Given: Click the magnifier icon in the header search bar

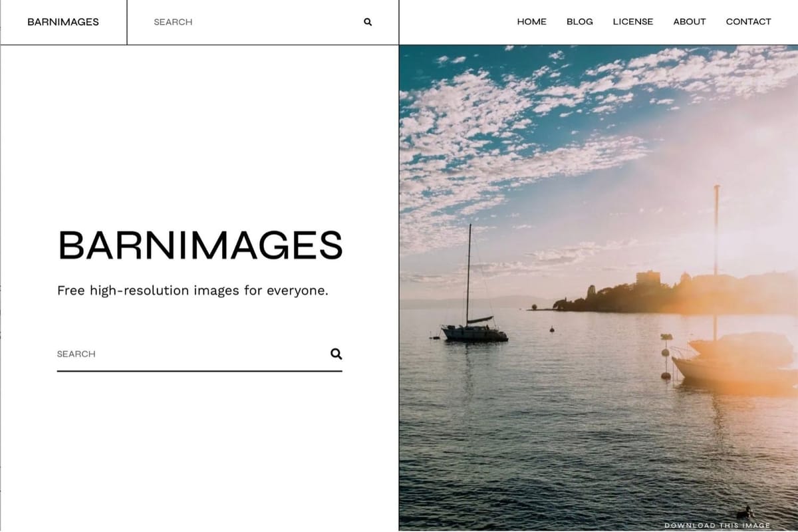Looking at the screenshot, I should coord(367,22).
